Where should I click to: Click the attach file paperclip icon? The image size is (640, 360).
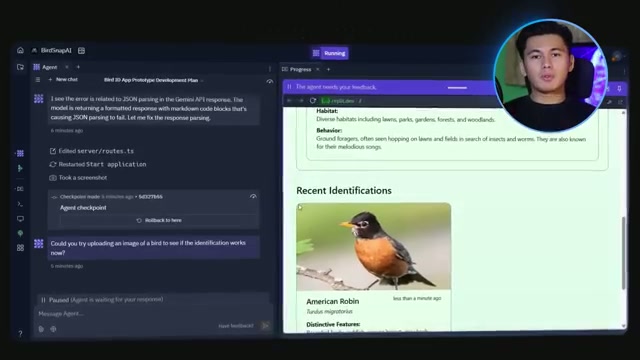tap(41, 329)
